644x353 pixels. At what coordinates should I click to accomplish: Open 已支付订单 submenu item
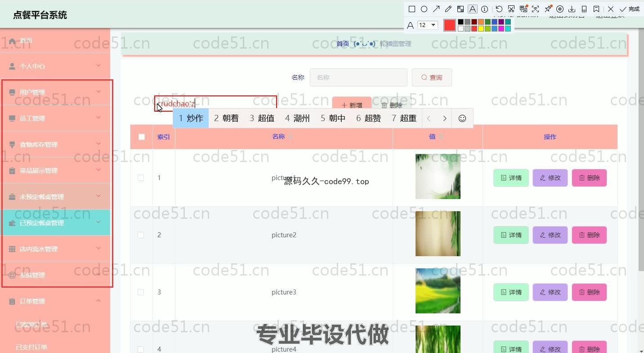click(x=31, y=347)
